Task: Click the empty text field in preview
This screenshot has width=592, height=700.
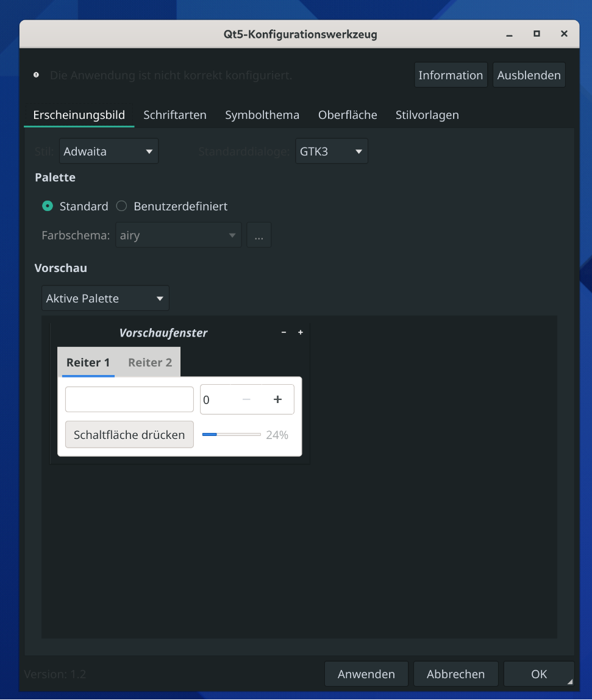Action: click(x=129, y=399)
